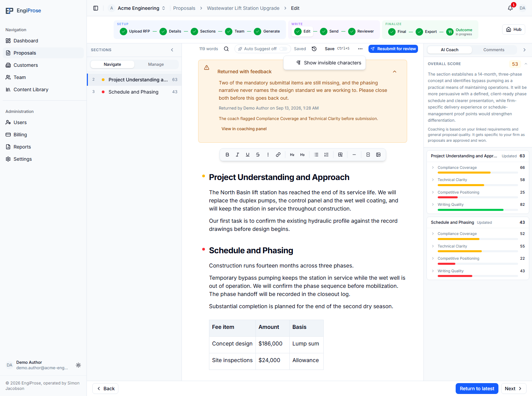Toggle bold formatting in the editor toolbar
This screenshot has width=532, height=396.
pos(227,155)
